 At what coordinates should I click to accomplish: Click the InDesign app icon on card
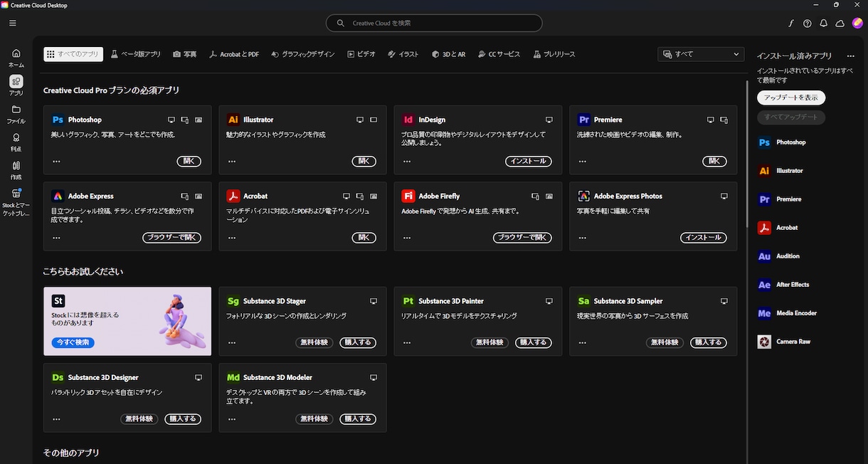coord(408,120)
